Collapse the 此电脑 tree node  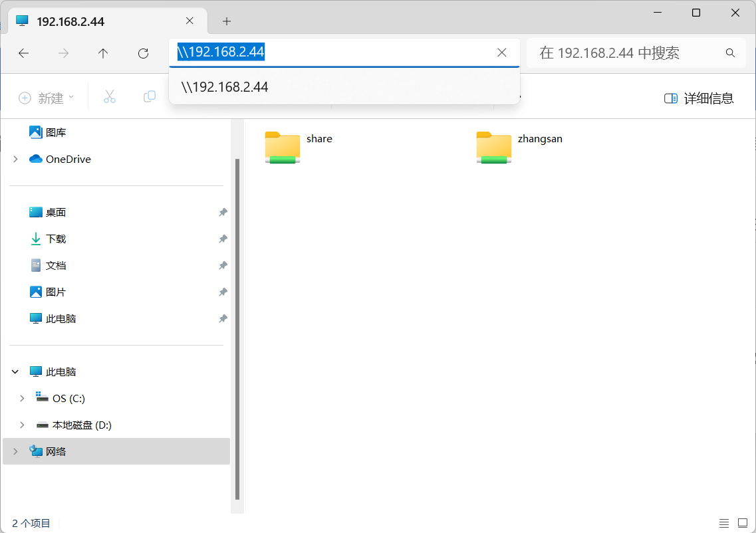[x=15, y=372]
